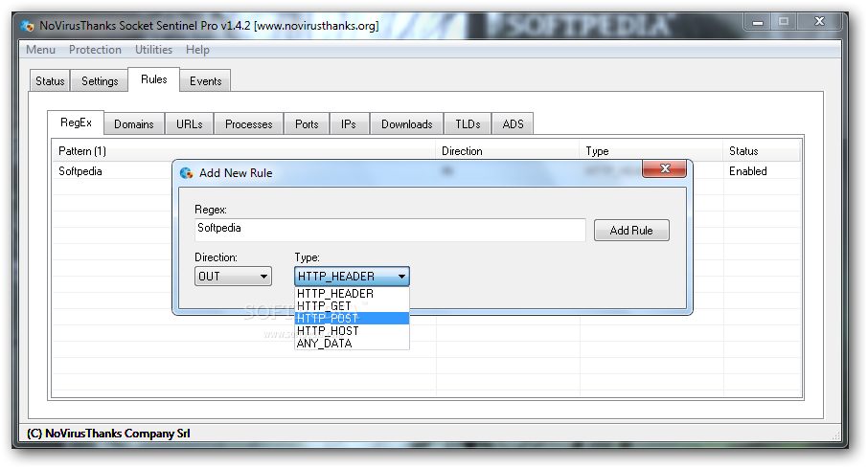
Task: Open the IPs rules tab
Action: (x=349, y=124)
